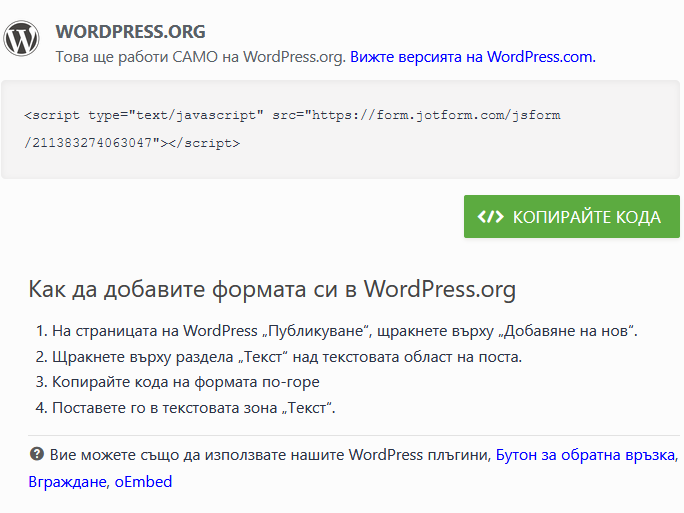Click 'Вие можете също да използвате' text

tap(270, 455)
